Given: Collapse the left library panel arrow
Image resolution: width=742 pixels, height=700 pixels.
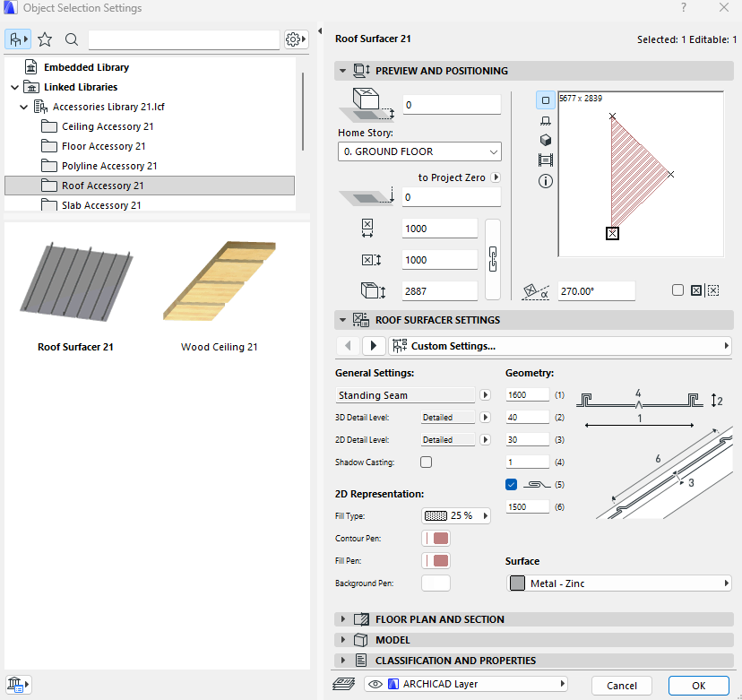Looking at the screenshot, I should pyautogui.click(x=320, y=30).
